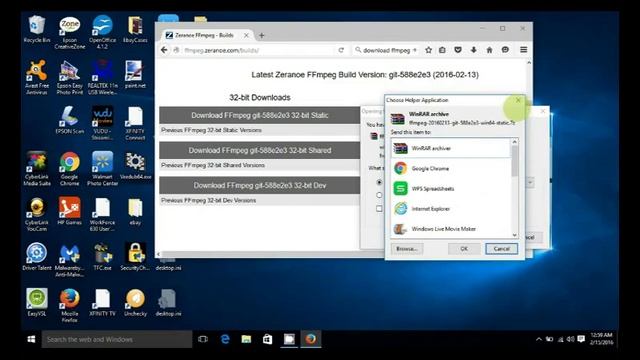
Task: Open File Explorer from taskbar
Action: pyautogui.click(x=246, y=339)
